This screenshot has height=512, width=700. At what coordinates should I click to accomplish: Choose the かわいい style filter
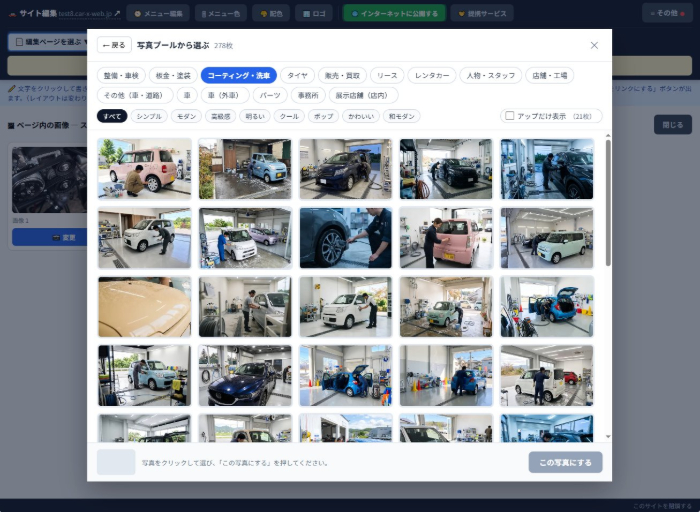point(361,116)
